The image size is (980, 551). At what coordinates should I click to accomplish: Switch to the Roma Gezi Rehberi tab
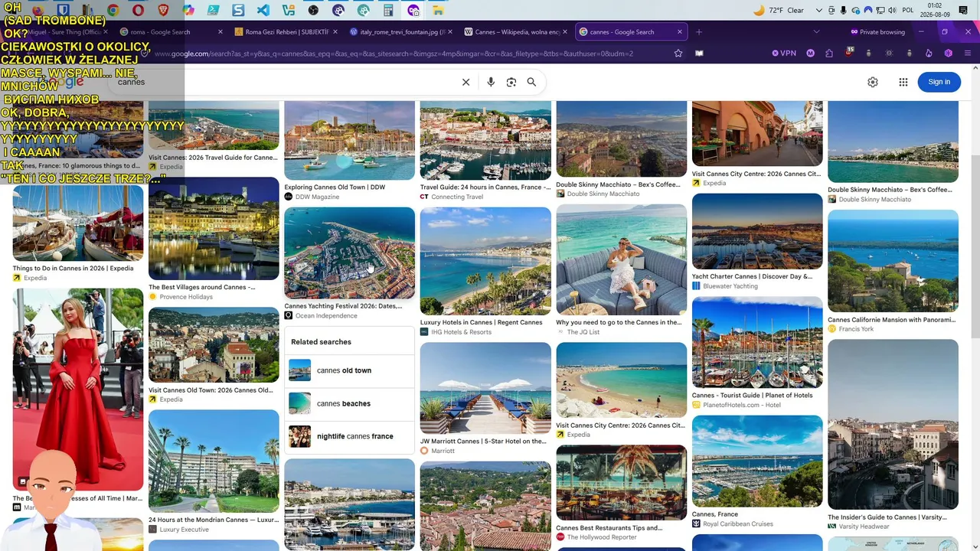(286, 32)
